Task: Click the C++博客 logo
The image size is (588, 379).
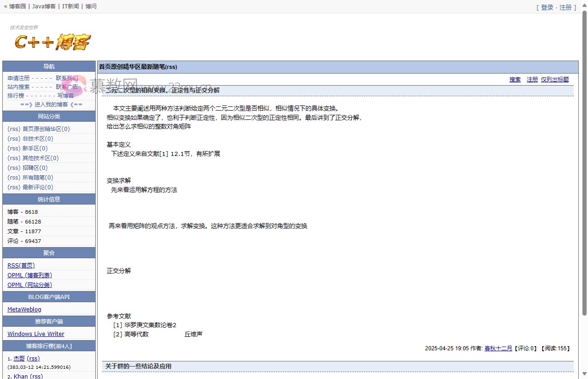Action: (x=52, y=41)
